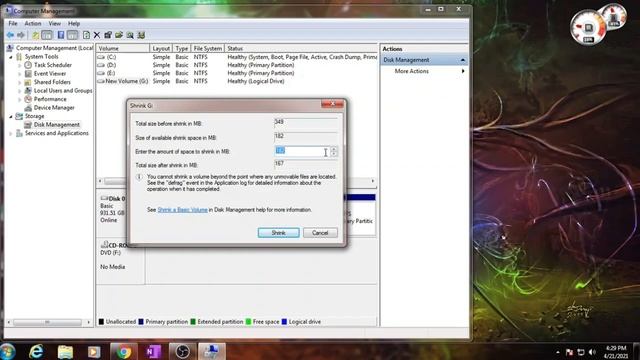Image resolution: width=640 pixels, height=360 pixels.
Task: Open Google Chrome from the taskbar
Action: (x=124, y=351)
